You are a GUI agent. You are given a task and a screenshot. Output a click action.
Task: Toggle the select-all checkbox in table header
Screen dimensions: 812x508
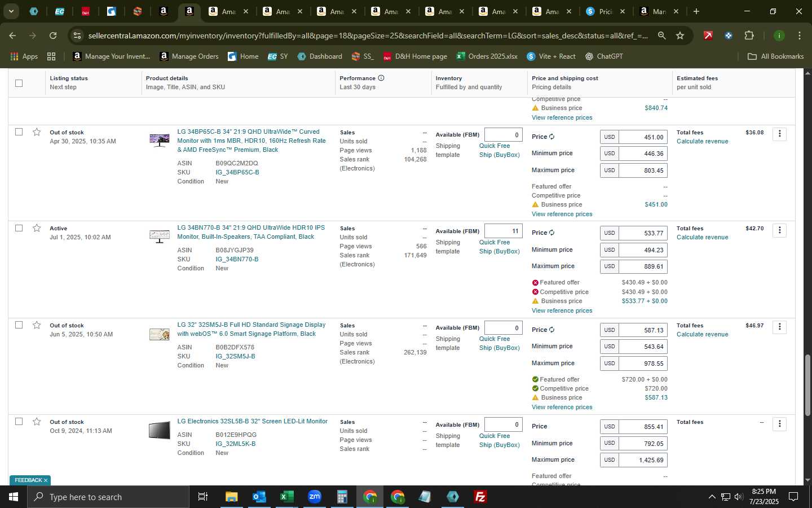19,83
